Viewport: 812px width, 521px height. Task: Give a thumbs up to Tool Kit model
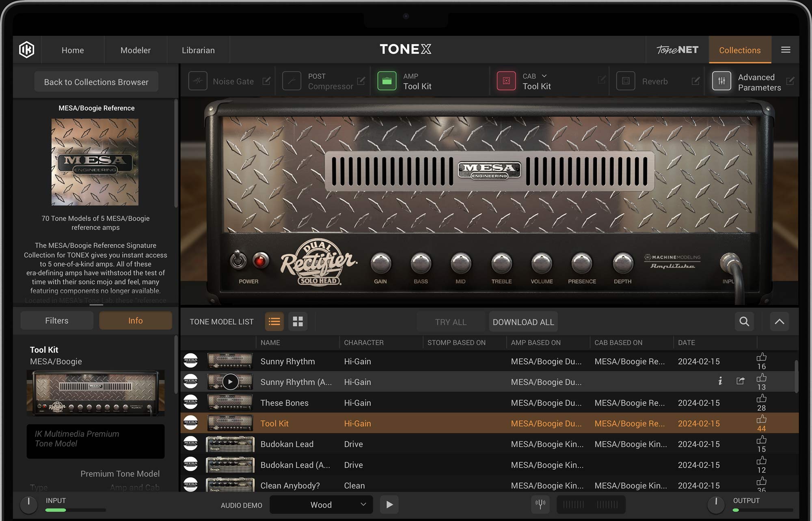click(761, 419)
